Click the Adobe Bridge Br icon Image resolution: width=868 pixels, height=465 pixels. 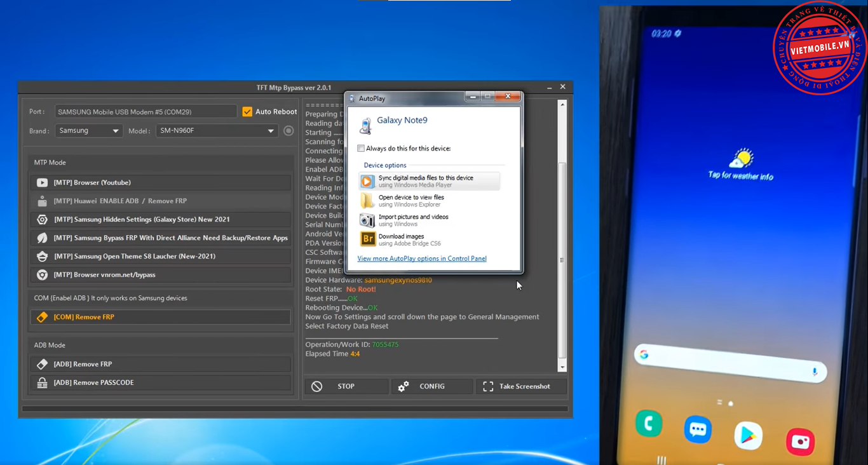pyautogui.click(x=367, y=239)
